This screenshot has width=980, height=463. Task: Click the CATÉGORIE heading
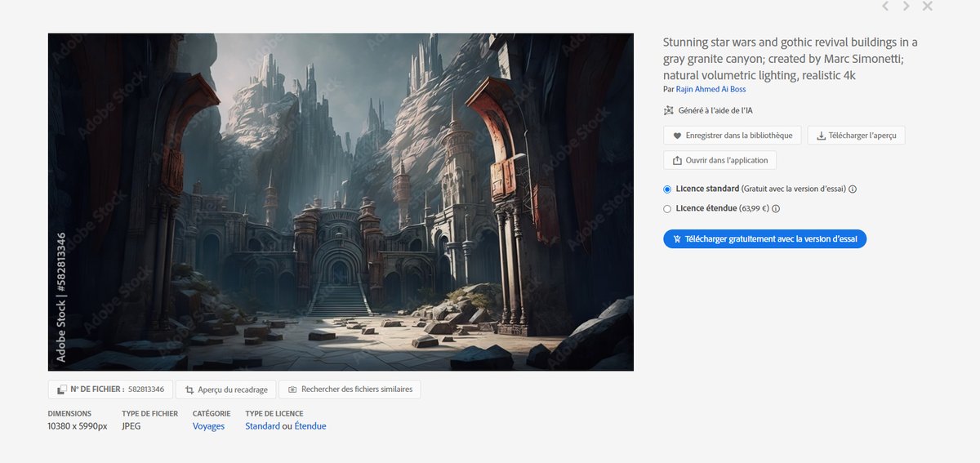coord(212,414)
